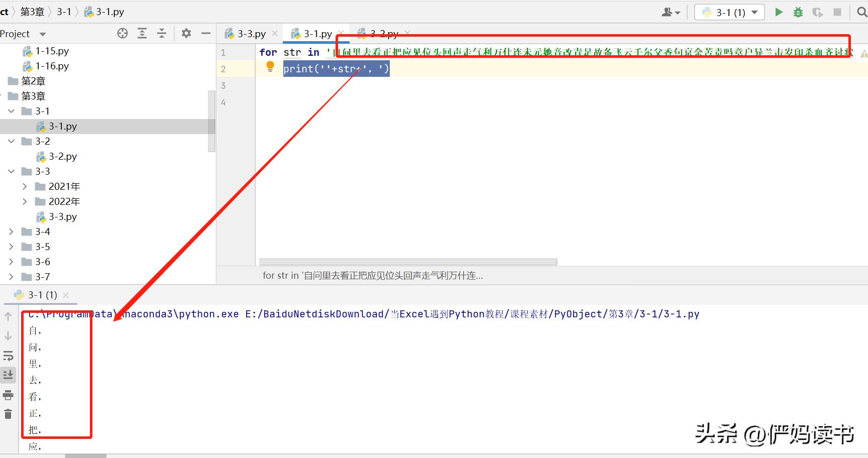Click line number 3 in gutter
This screenshot has width=868, height=458.
(x=224, y=85)
